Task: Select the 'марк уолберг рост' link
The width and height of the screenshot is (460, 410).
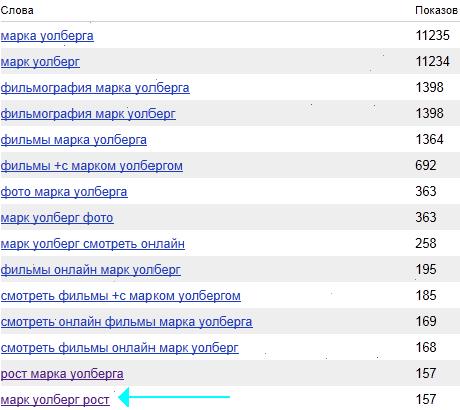Action: tap(55, 400)
